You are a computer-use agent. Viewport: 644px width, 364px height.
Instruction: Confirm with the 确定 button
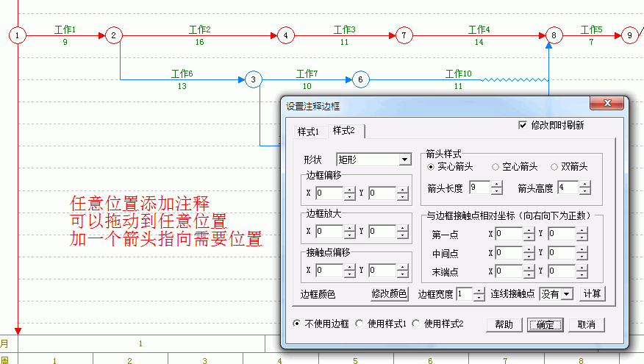pos(545,324)
